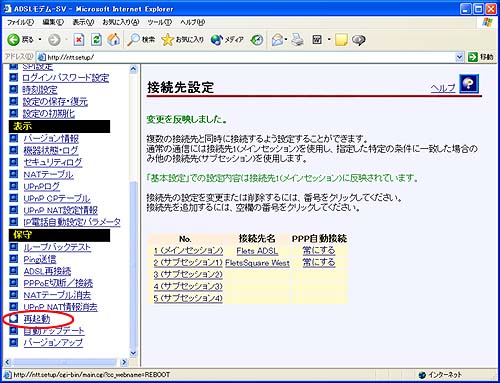Click bullet icon beside Ping送信
Image resolution: width=500 pixels, height=383 pixels.
(x=13, y=259)
